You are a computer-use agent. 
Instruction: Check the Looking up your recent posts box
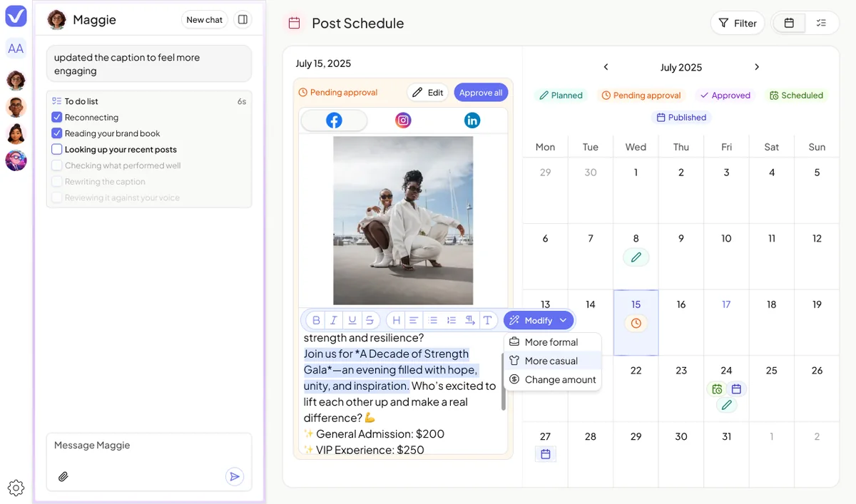57,150
